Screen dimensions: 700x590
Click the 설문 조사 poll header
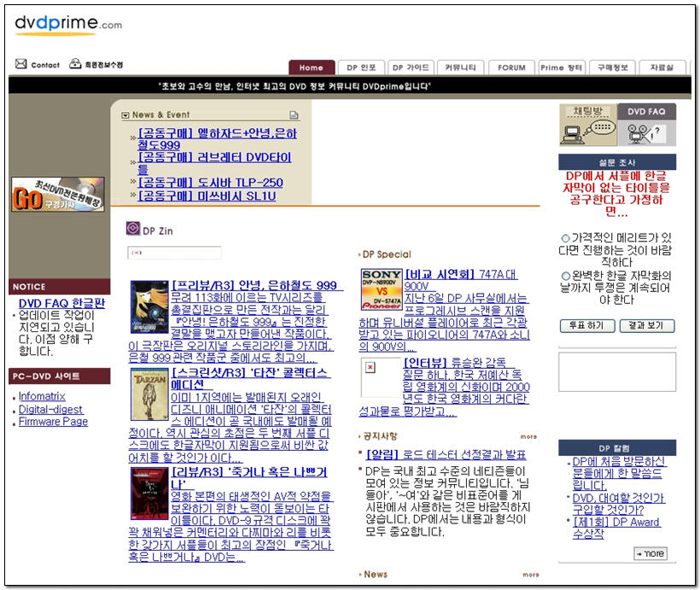pyautogui.click(x=617, y=162)
